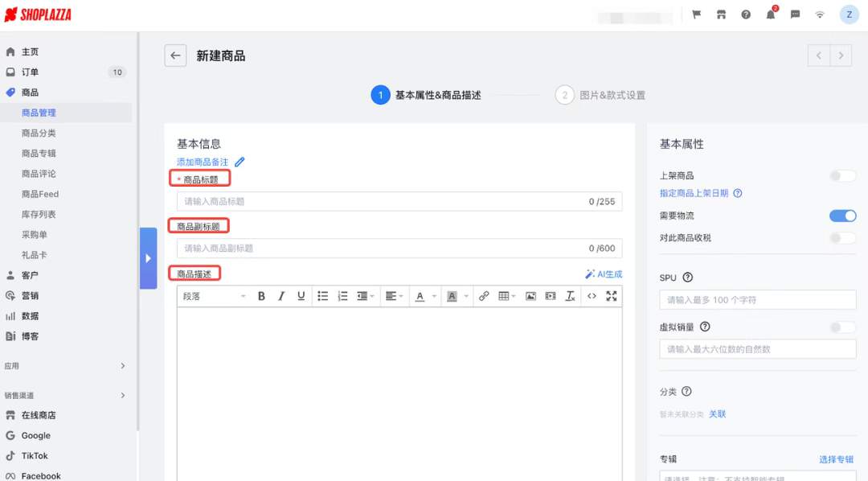The height and width of the screenshot is (481, 868).
Task: Open the insert image tool in the editor
Action: pos(531,296)
